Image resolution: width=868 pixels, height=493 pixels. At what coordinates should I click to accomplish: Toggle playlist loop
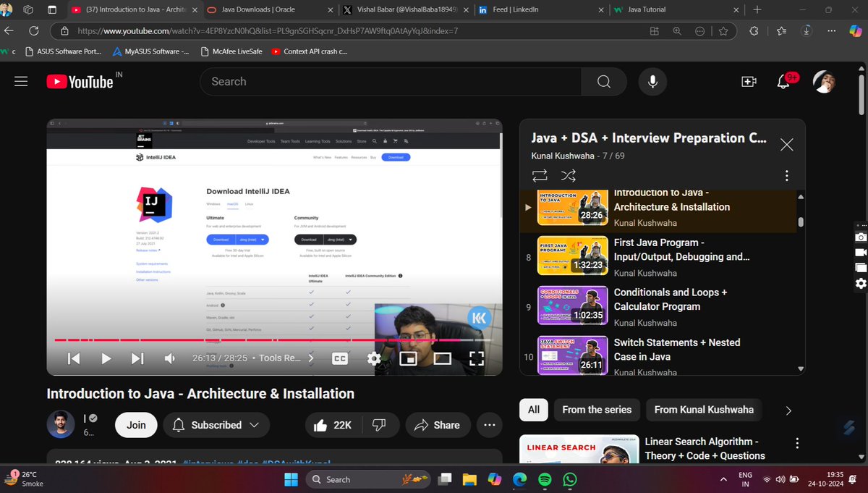click(x=540, y=175)
